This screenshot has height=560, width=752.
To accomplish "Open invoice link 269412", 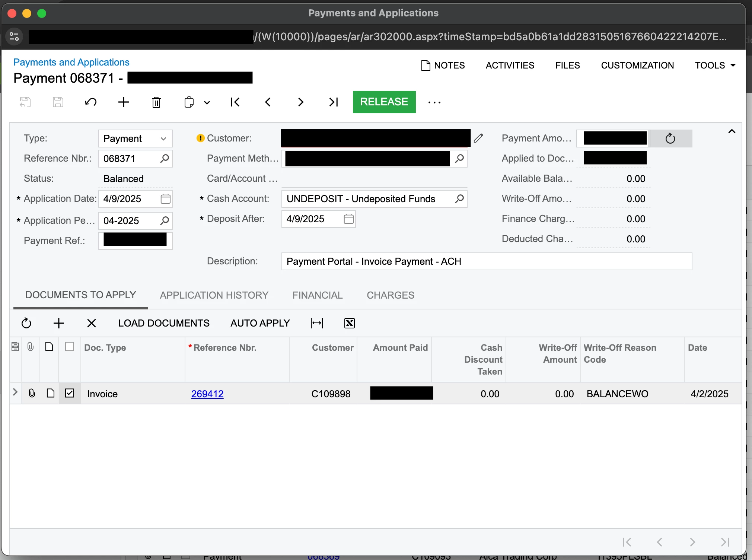I will pos(207,394).
